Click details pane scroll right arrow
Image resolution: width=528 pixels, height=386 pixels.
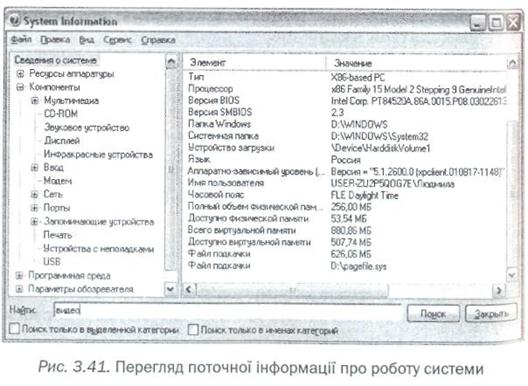tap(499, 290)
